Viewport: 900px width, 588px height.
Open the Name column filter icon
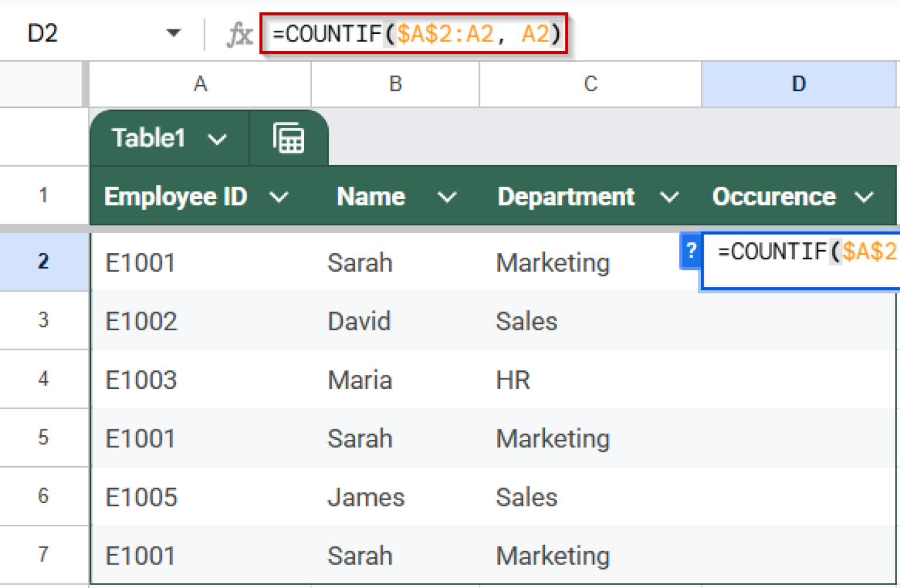coord(446,197)
